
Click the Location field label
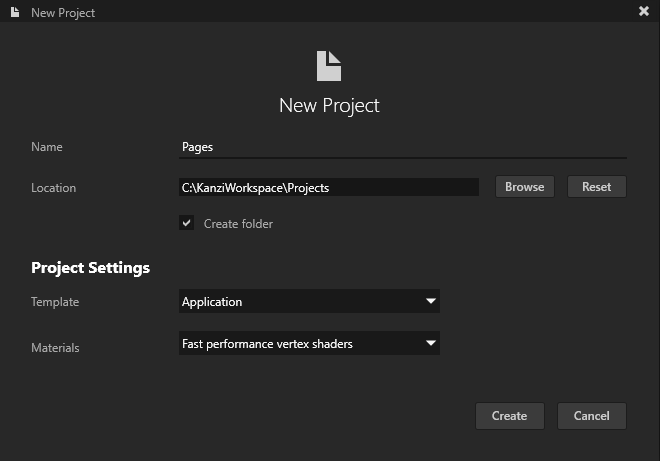pyautogui.click(x=53, y=188)
